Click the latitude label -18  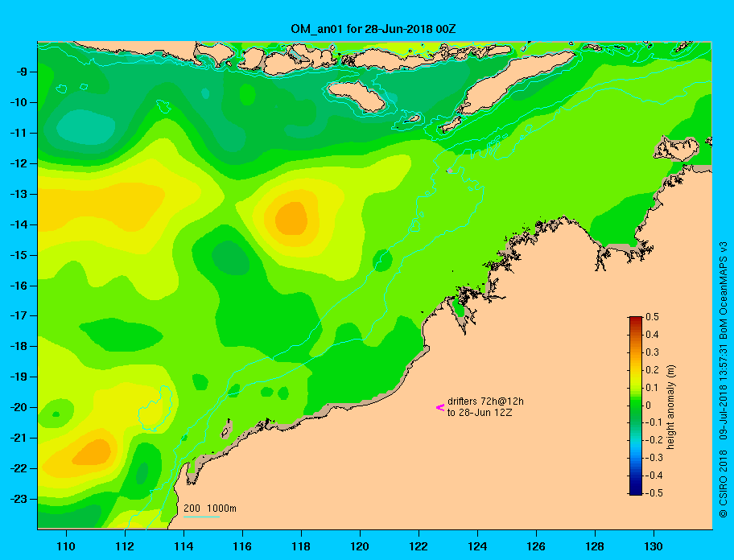pyautogui.click(x=19, y=346)
